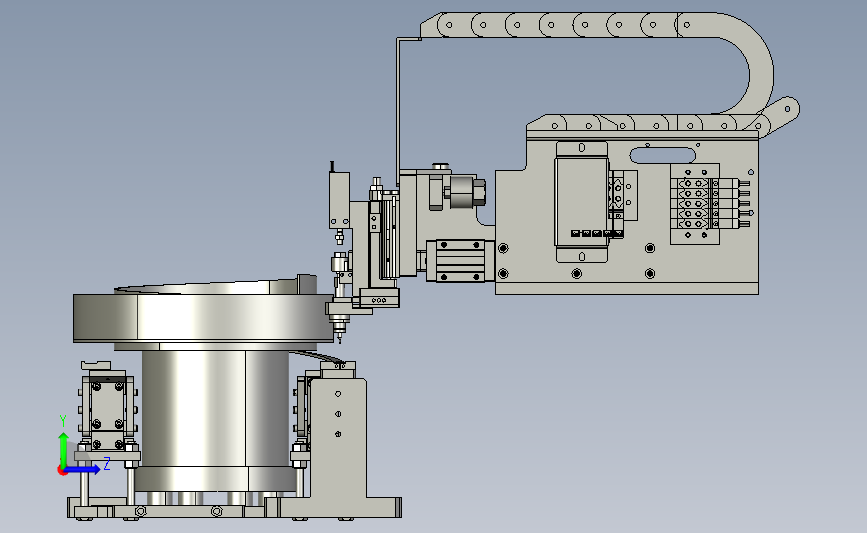Select the tall support bracket with three holes
The image size is (867, 533).
tap(338, 437)
